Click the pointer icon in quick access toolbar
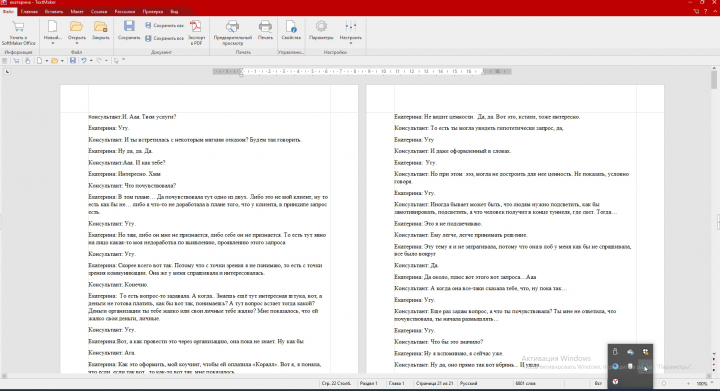This screenshot has height=391, width=720. [116, 61]
